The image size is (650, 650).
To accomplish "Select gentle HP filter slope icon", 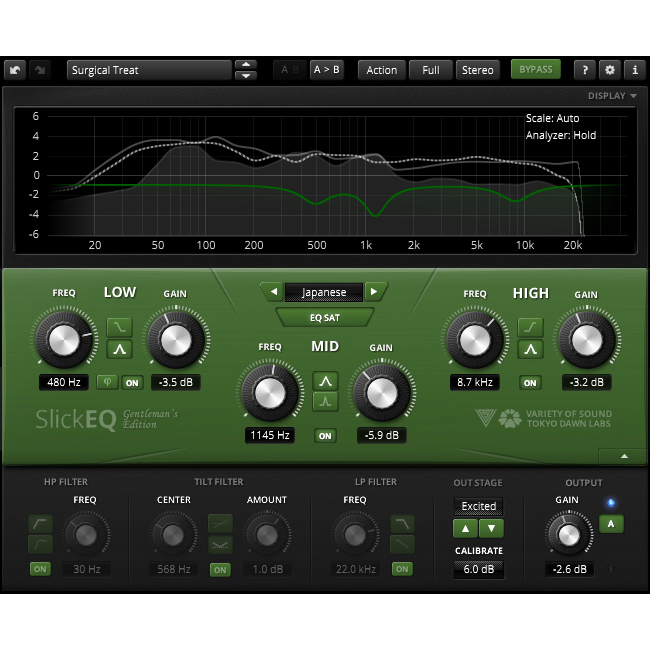I will click(40, 544).
